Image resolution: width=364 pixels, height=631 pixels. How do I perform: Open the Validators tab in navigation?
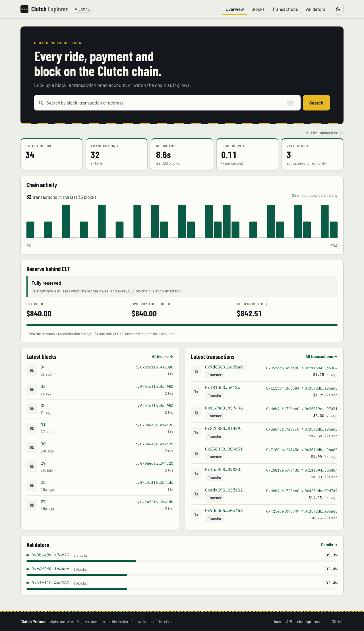tap(315, 9)
